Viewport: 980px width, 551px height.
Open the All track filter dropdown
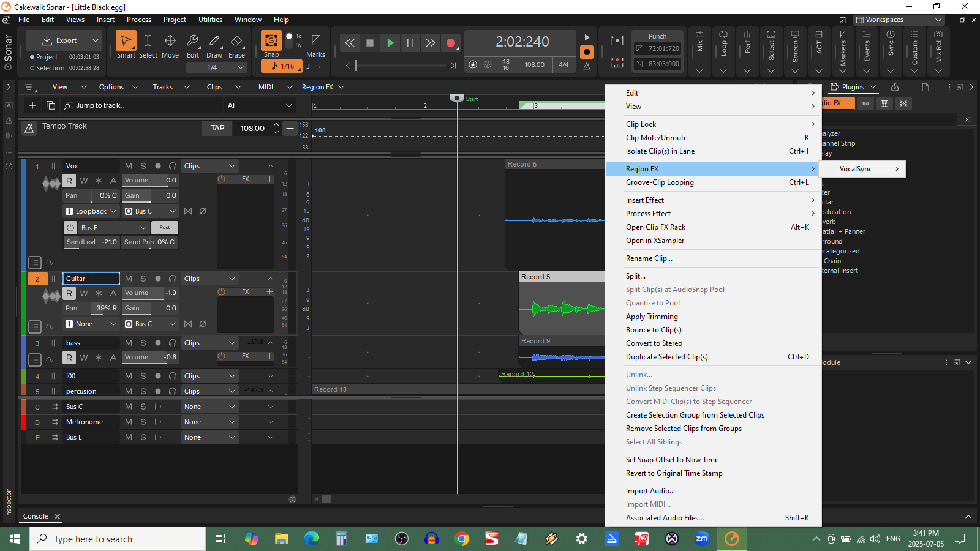pos(260,105)
